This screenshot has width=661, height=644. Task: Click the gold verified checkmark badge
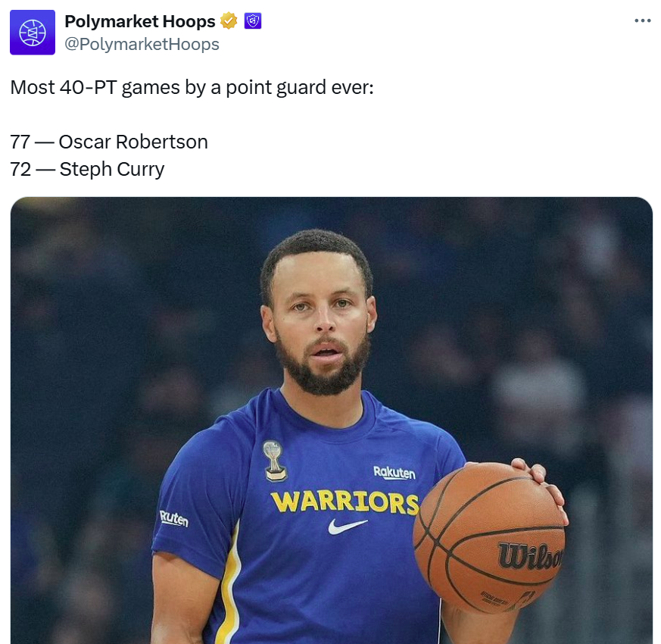(x=229, y=22)
